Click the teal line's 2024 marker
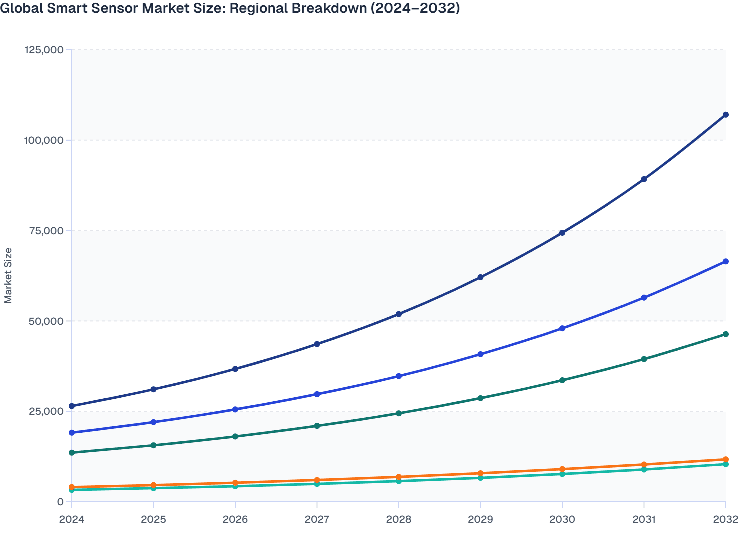The width and height of the screenshot is (754, 560). tap(72, 491)
